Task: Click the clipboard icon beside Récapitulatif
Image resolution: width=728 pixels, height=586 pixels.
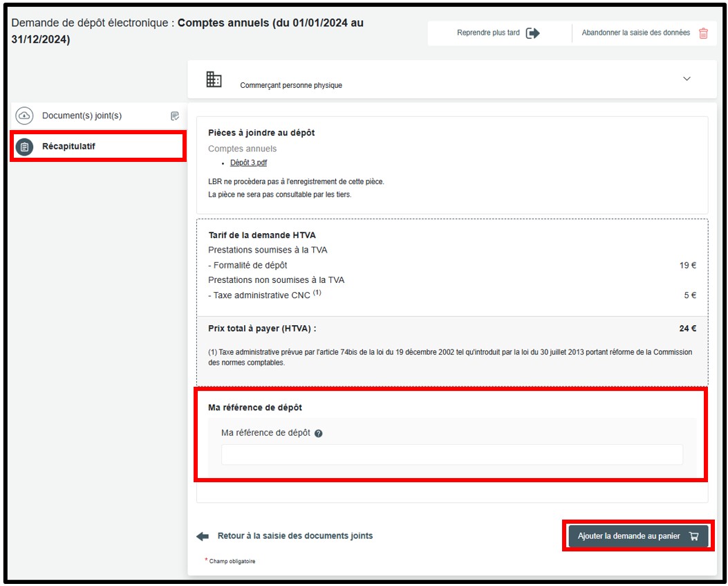Action: (25, 147)
